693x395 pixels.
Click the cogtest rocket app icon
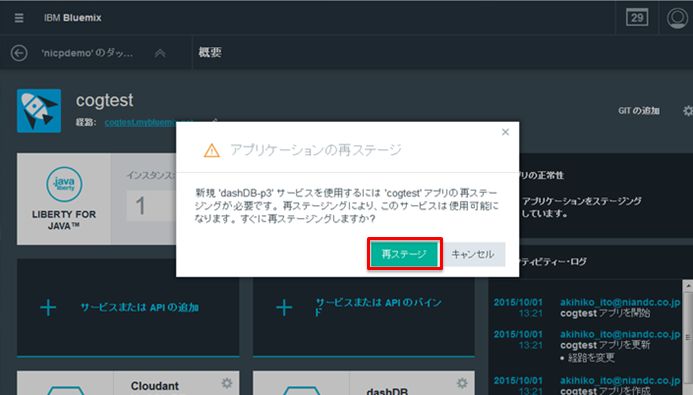tap(39, 111)
